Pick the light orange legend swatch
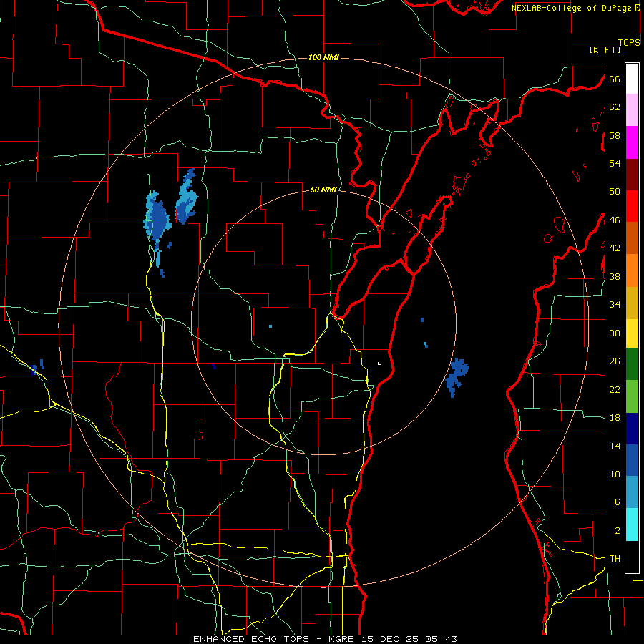Screen dimensions: 644x644 (x=632, y=270)
